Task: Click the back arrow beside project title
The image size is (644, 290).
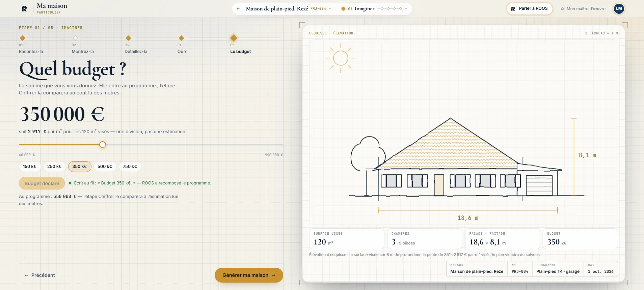Action: (238, 9)
